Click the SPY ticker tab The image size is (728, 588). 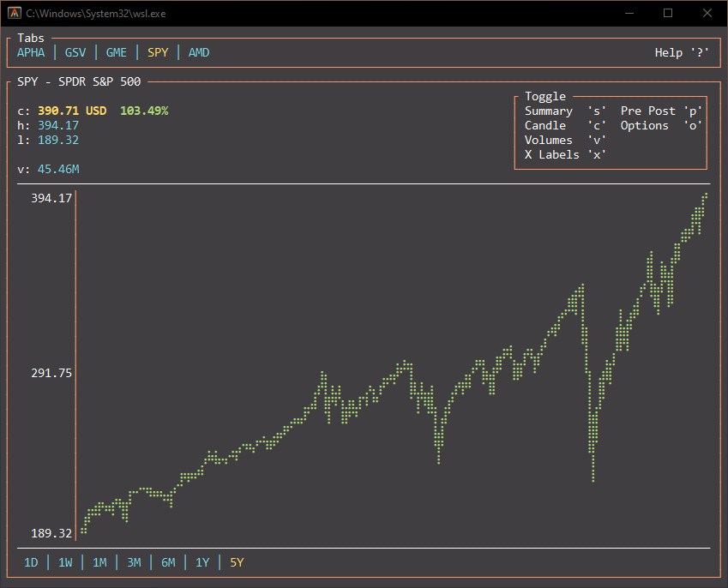click(x=158, y=52)
